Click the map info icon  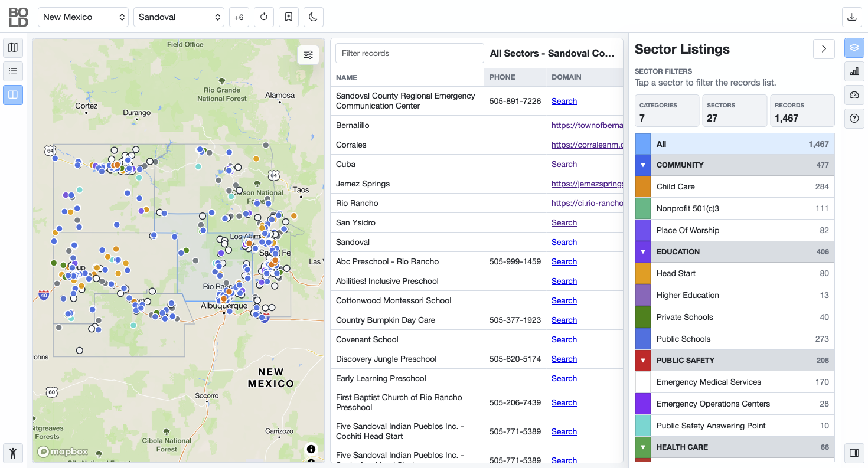click(311, 449)
